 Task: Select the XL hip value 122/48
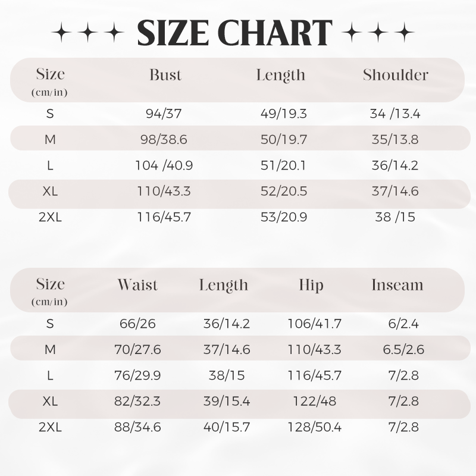click(315, 401)
